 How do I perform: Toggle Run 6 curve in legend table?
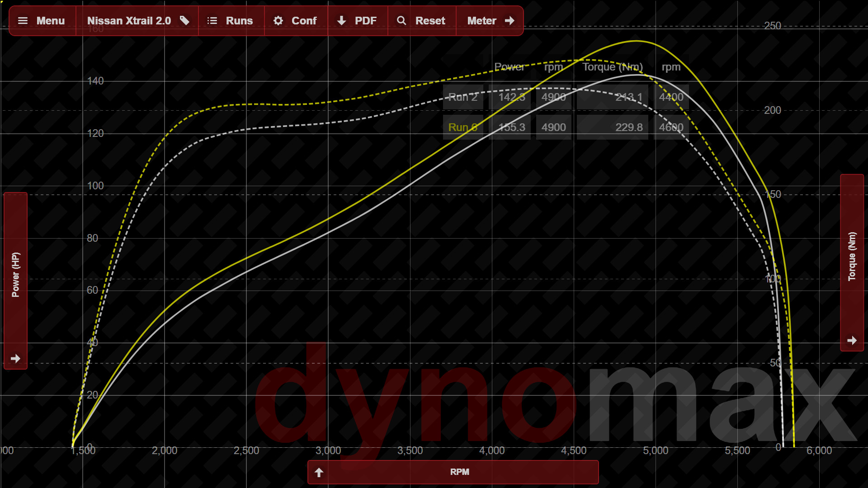[x=462, y=127]
